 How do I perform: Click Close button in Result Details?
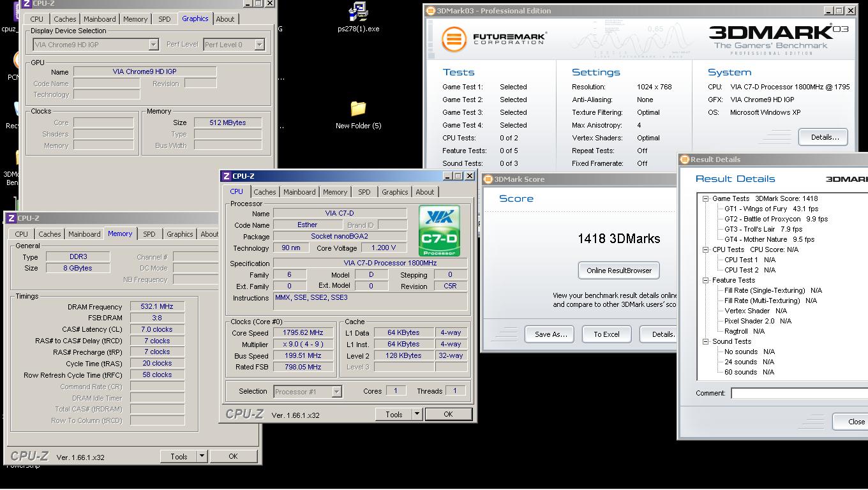850,422
